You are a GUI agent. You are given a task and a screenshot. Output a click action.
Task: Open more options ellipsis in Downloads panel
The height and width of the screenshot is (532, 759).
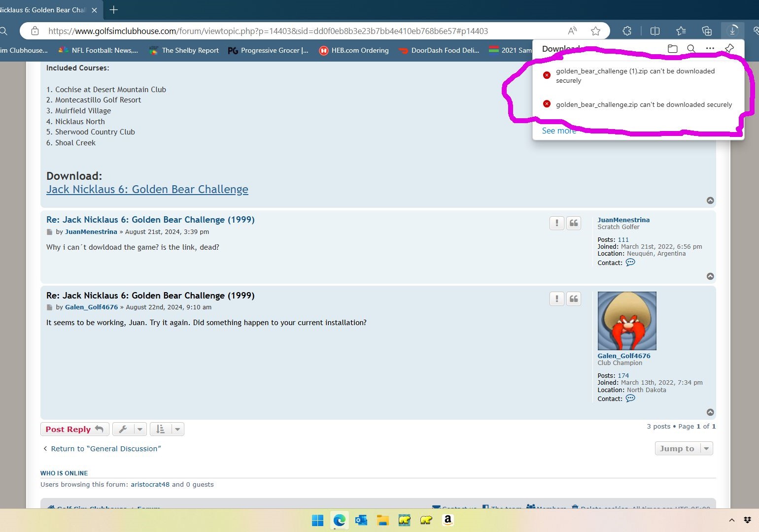tap(710, 48)
